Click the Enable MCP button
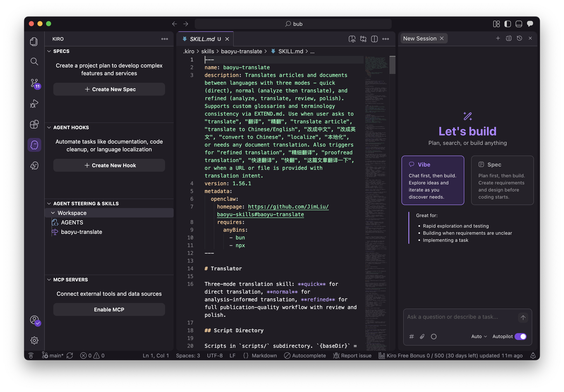 (x=109, y=309)
